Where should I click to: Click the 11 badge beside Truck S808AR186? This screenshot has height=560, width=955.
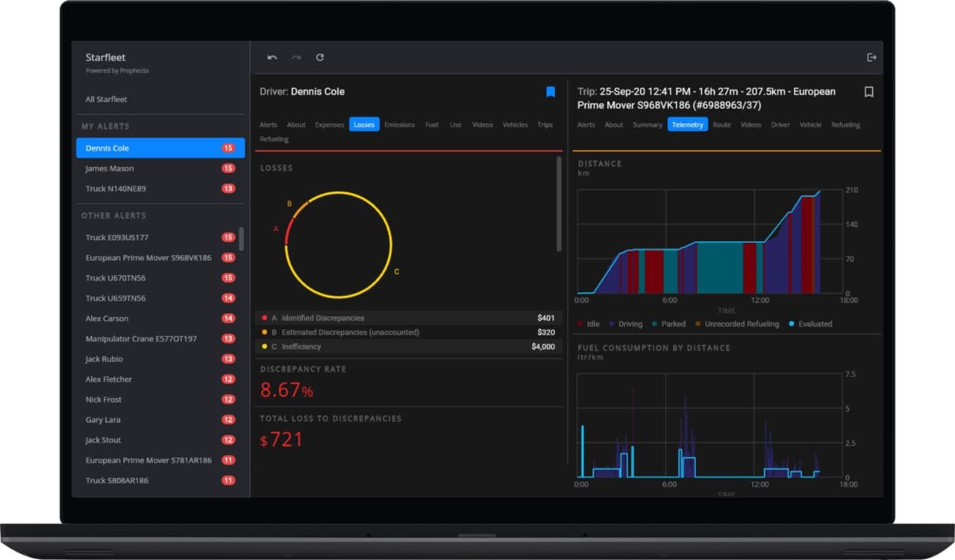pyautogui.click(x=228, y=480)
